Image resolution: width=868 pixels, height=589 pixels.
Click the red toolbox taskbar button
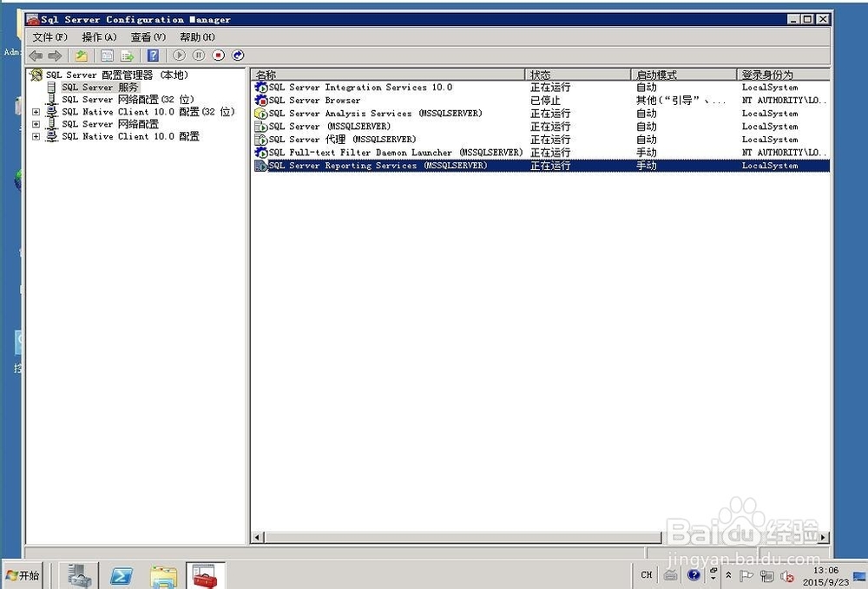point(206,576)
